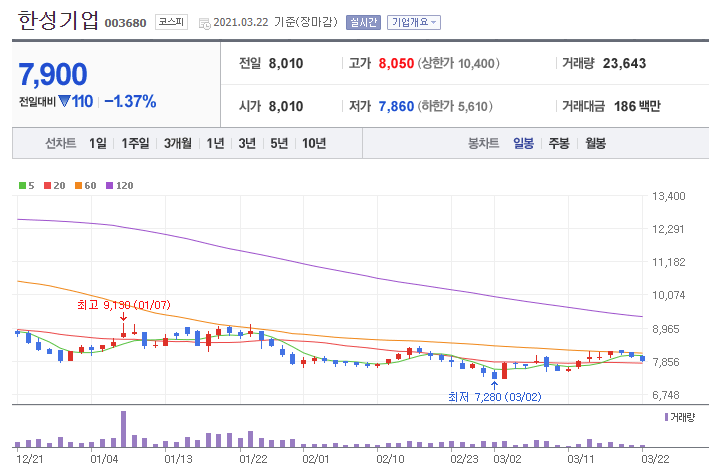The width and height of the screenshot is (709, 474).
Task: Click the 선차트 label
Action: point(61,143)
